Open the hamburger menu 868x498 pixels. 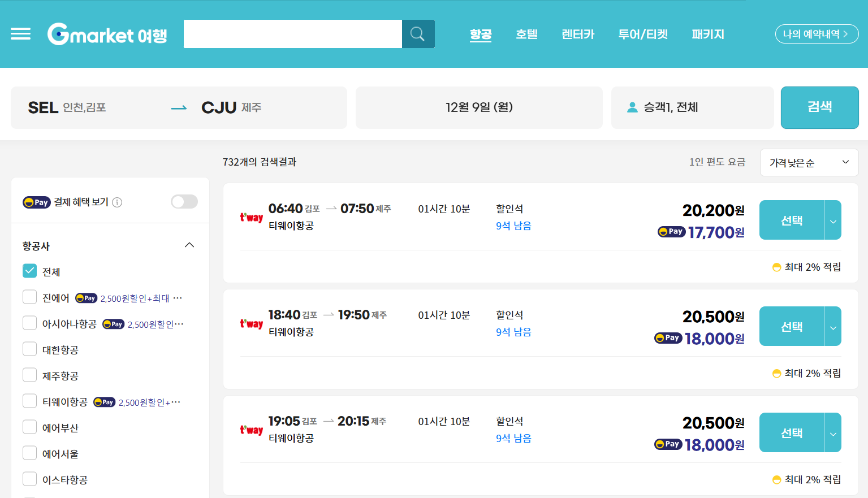tap(21, 34)
